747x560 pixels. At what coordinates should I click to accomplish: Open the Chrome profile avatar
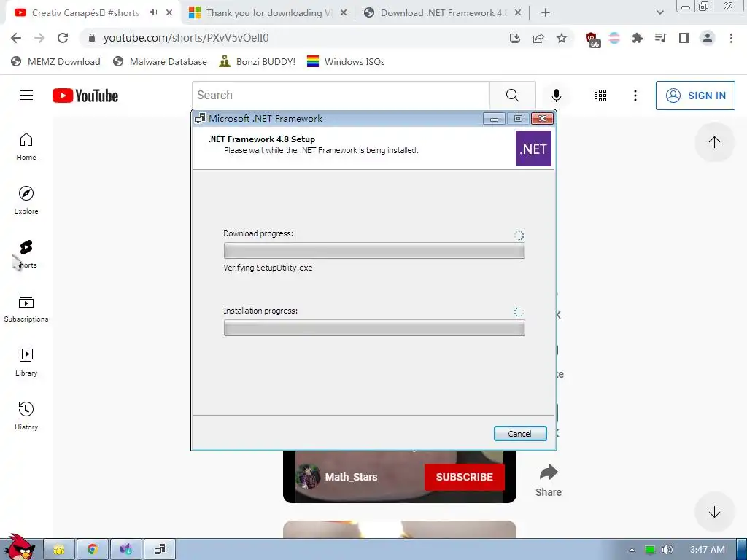tap(708, 38)
